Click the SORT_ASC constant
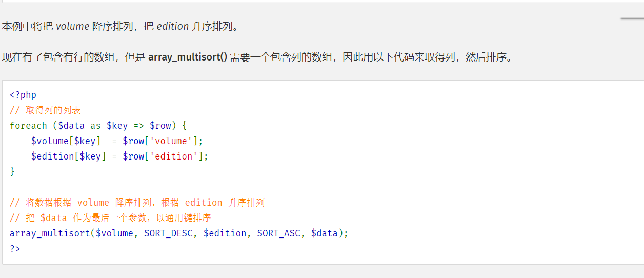 [278, 233]
